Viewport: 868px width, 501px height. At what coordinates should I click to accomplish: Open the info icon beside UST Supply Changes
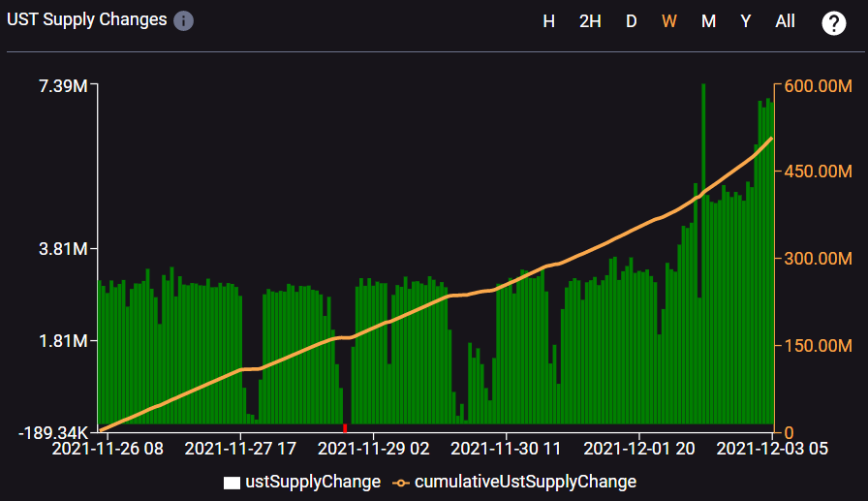click(x=183, y=21)
